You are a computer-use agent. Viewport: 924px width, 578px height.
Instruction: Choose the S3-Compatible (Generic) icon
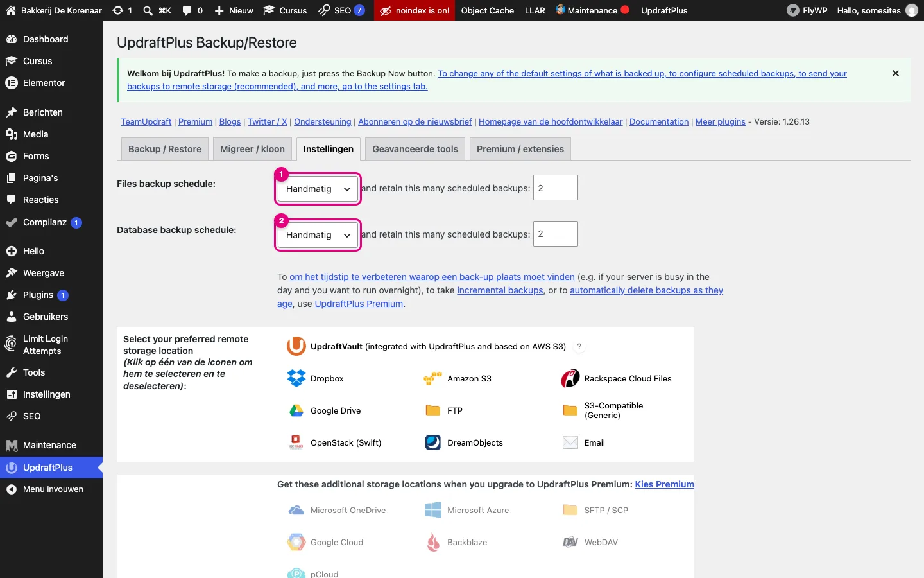pos(570,410)
